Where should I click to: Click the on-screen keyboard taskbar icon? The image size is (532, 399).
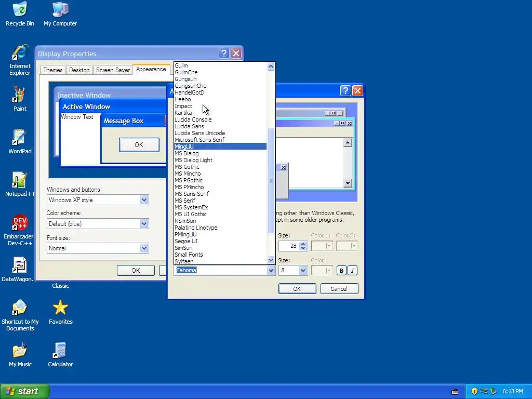click(455, 392)
